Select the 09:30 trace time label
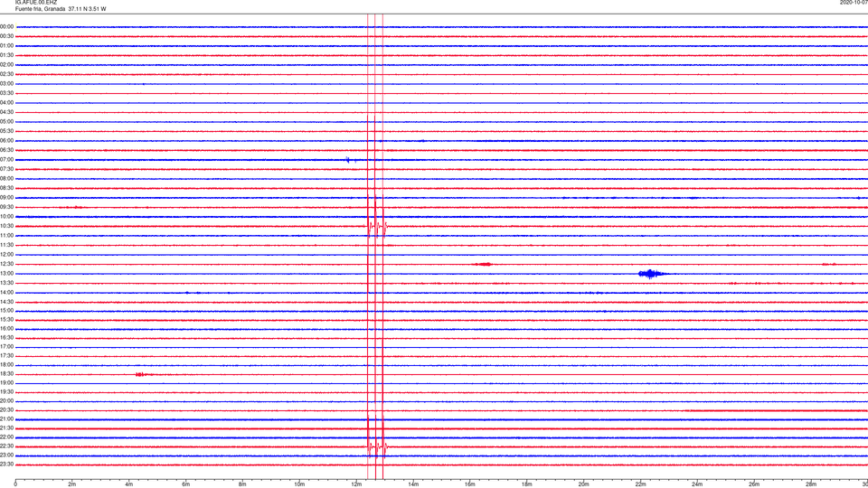Viewport: 868px width, 488px height. [x=6, y=207]
